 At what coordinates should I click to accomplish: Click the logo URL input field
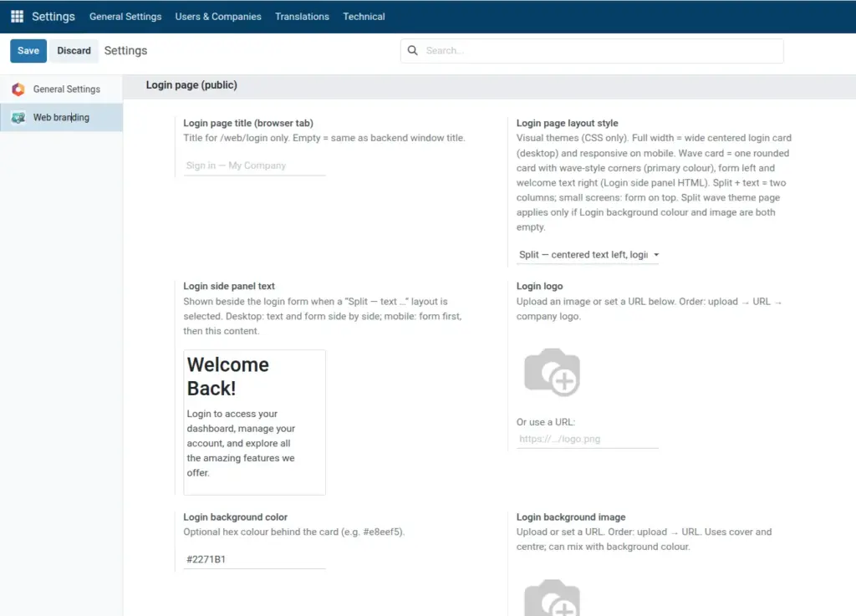click(x=588, y=439)
